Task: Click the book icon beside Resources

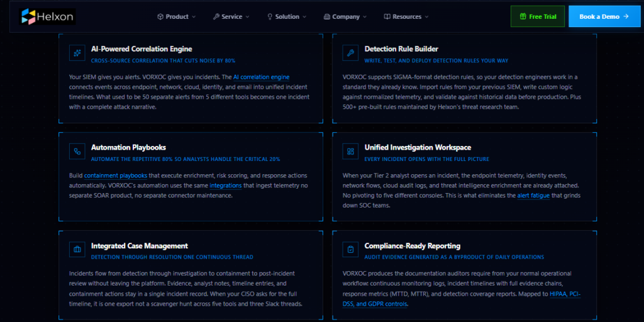Action: [387, 17]
